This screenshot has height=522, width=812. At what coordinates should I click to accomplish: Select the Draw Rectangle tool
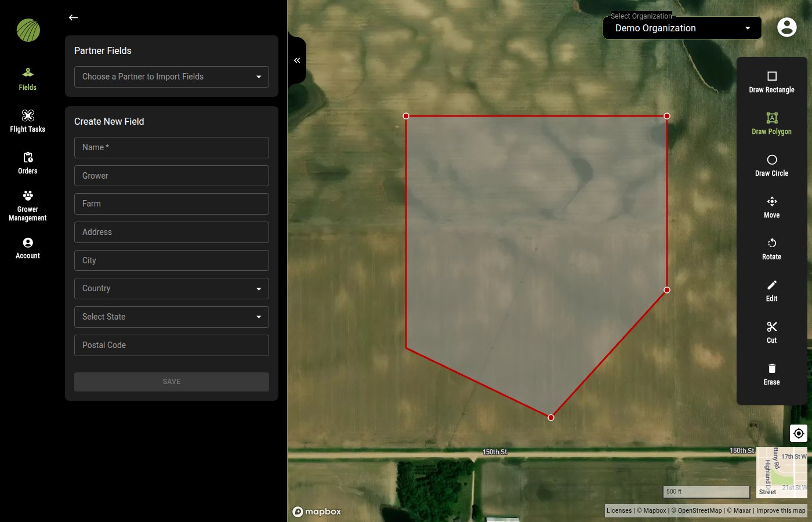[771, 82]
